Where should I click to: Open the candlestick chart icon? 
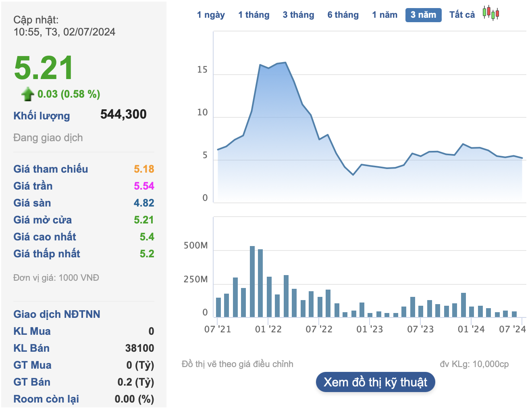[491, 13]
